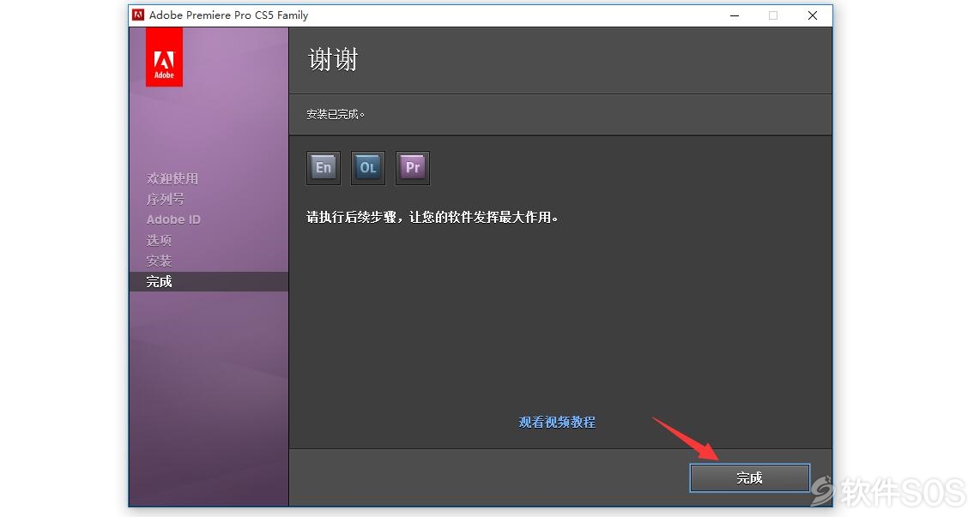Open the 观看视频教程 link
Screen dimensions: 980x517
[x=557, y=422]
